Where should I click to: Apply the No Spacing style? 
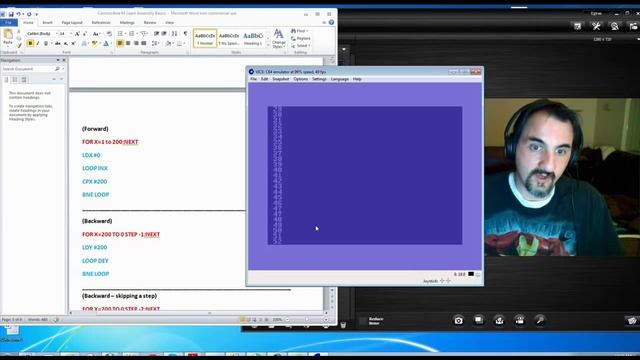[229, 38]
